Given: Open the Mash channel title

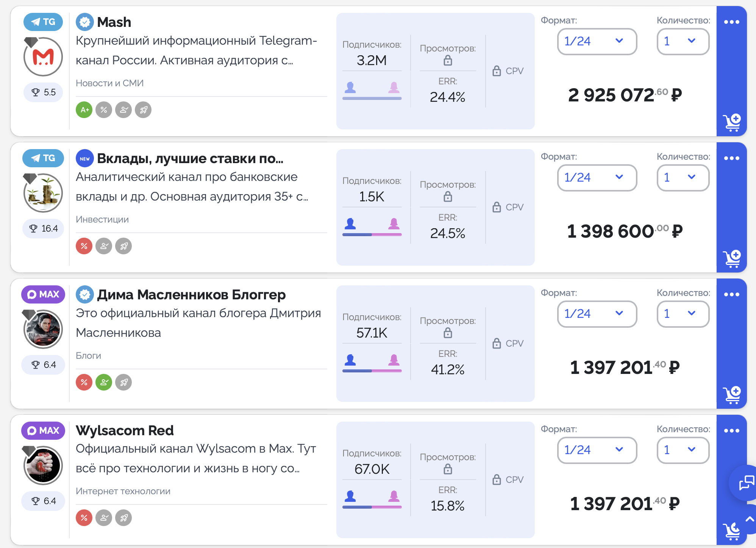Looking at the screenshot, I should point(114,22).
